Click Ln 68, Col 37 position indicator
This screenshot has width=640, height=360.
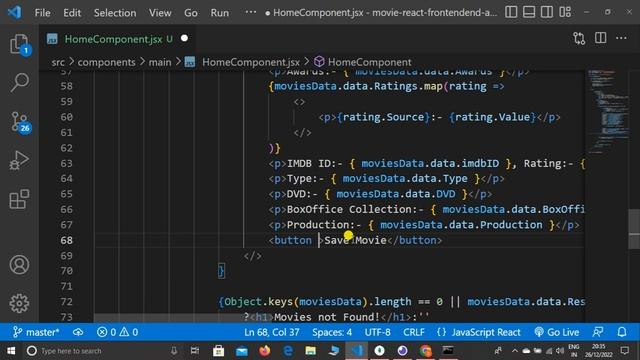tap(271, 332)
